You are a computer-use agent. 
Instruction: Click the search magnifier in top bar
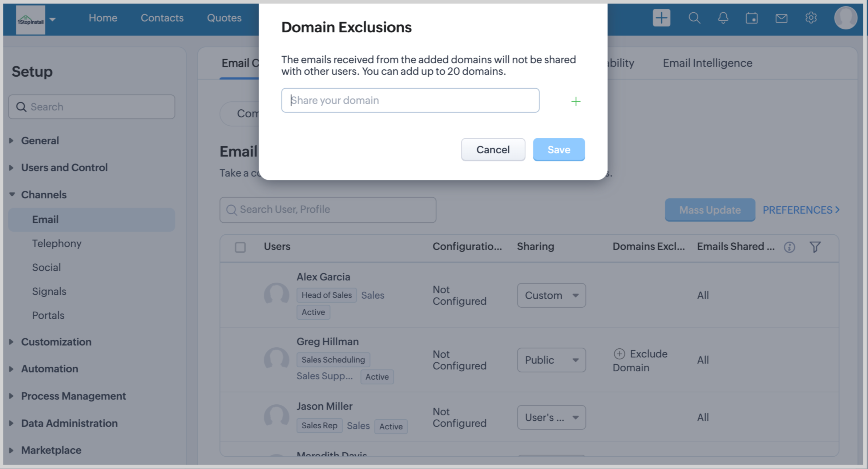point(694,18)
